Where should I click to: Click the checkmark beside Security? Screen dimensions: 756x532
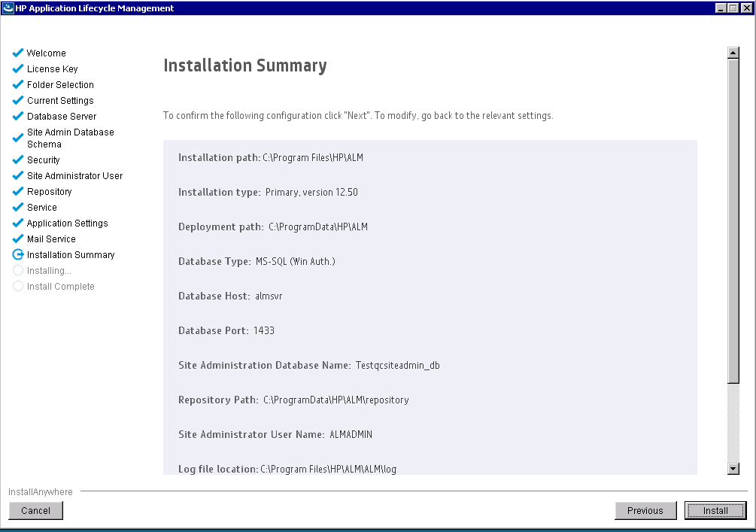point(18,160)
